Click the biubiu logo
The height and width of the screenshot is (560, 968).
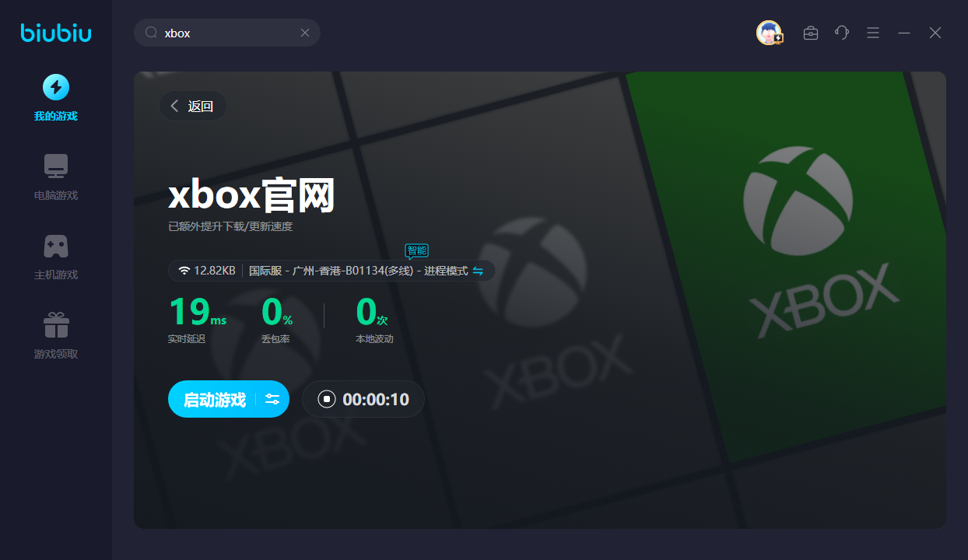click(x=56, y=33)
